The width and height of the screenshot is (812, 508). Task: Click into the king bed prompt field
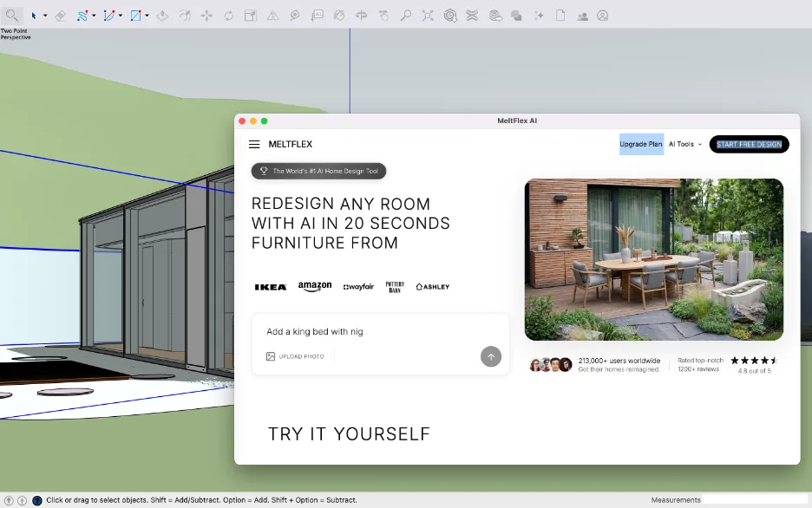tap(381, 332)
